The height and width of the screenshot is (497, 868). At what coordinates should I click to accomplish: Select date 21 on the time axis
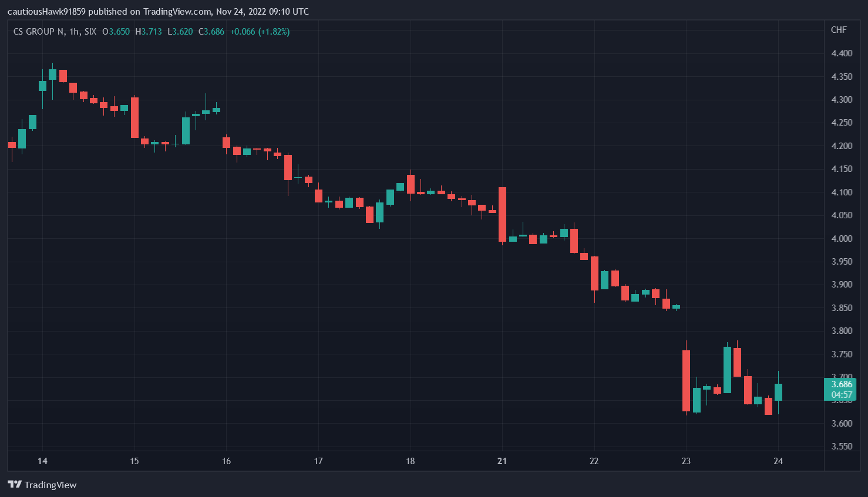click(x=502, y=461)
